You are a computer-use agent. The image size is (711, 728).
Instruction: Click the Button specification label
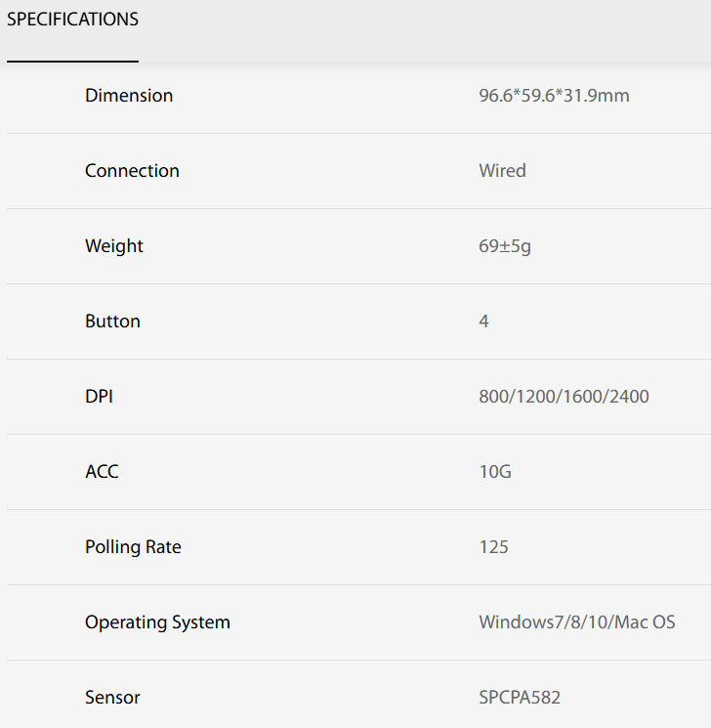tap(112, 321)
